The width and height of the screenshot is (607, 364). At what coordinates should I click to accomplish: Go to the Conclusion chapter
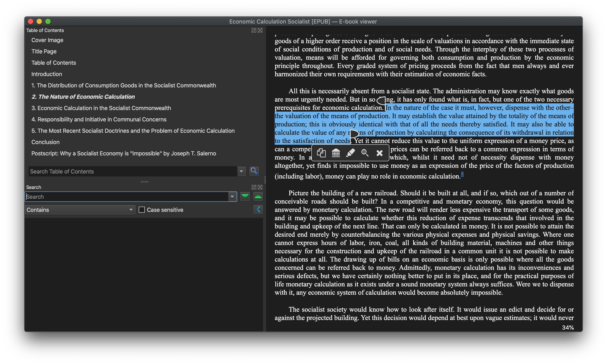45,142
